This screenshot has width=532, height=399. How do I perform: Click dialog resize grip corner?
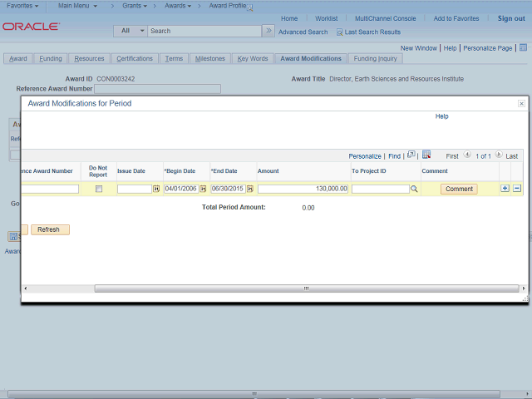pyautogui.click(x=525, y=298)
